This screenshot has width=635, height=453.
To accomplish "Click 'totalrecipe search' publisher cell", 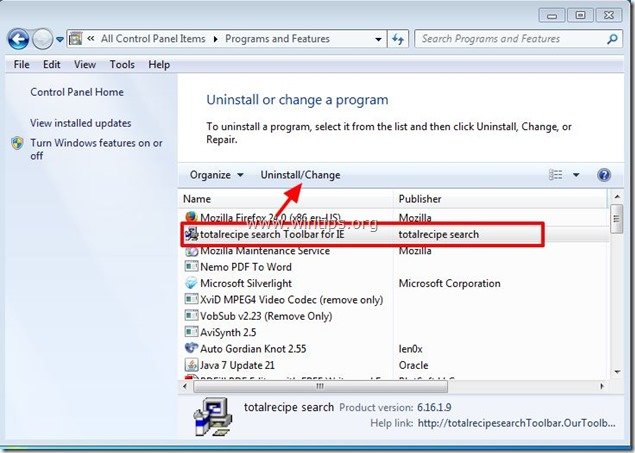I will coord(439,234).
